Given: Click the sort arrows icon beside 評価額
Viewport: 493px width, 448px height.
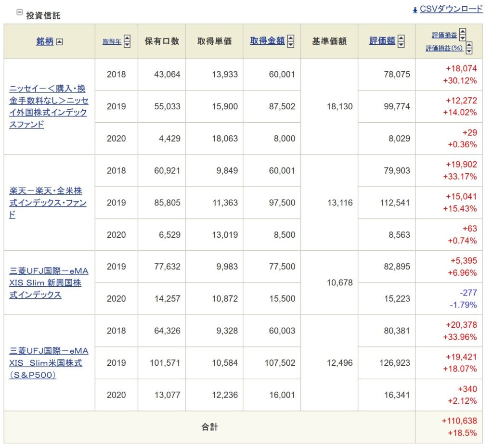Looking at the screenshot, I should click(401, 41).
